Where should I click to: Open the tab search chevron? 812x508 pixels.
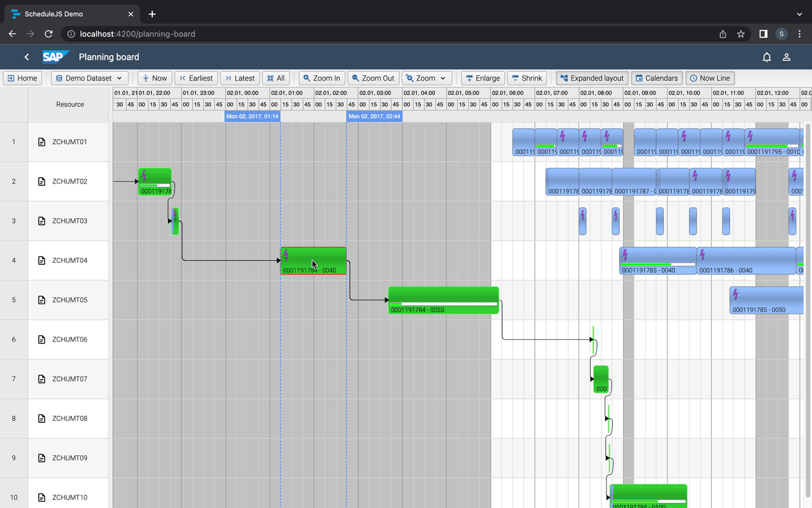pos(799,14)
